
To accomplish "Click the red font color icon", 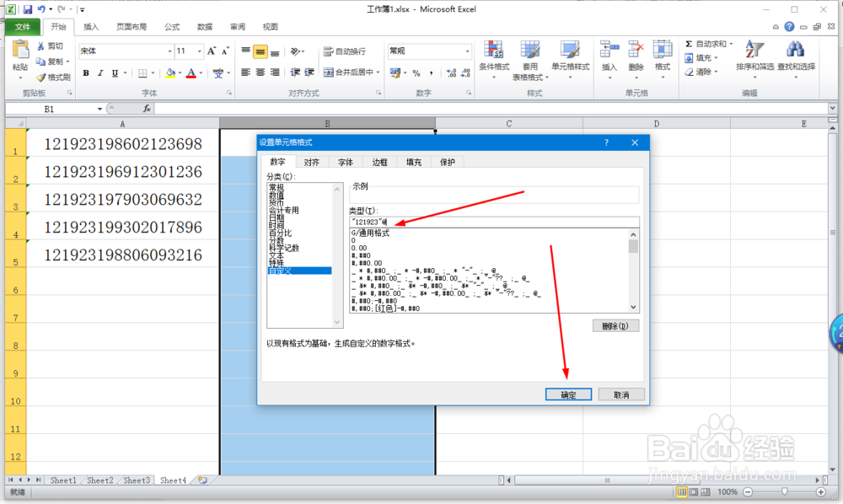I will tap(191, 73).
